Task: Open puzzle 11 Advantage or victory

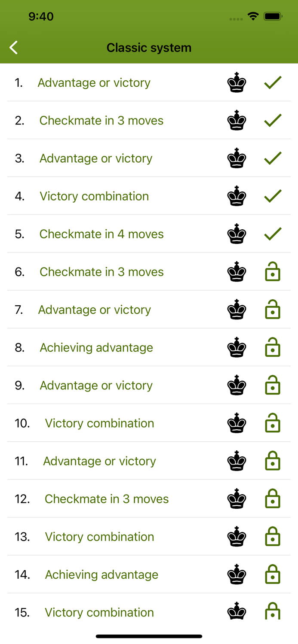Action: [x=99, y=461]
